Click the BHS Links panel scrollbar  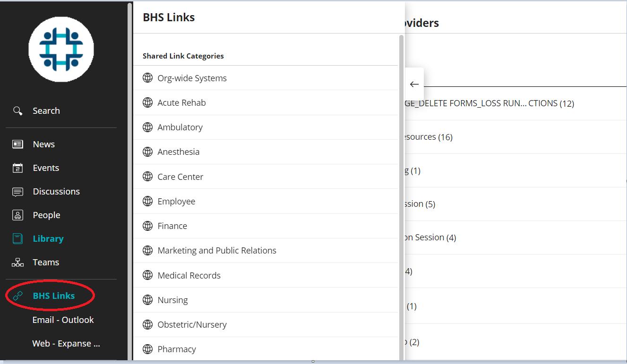click(x=401, y=189)
